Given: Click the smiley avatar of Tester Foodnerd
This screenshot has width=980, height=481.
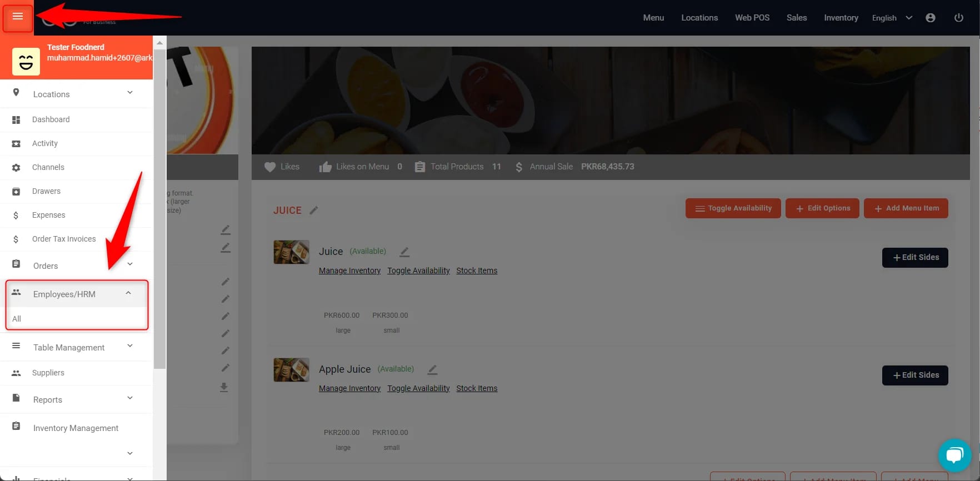Looking at the screenshot, I should coord(26,61).
